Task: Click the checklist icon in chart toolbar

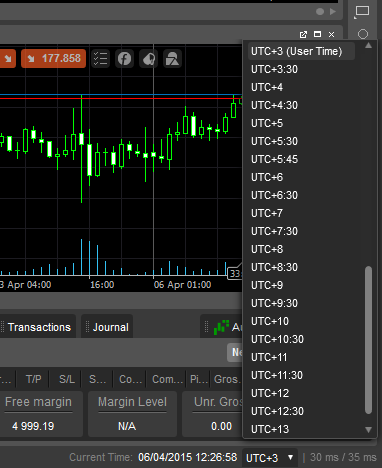Action: pyautogui.click(x=100, y=59)
